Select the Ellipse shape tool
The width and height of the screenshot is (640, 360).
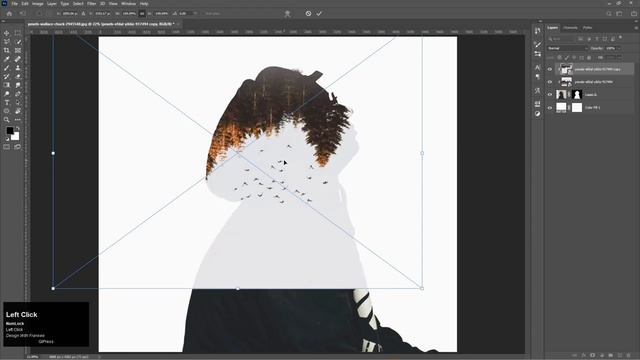(x=7, y=111)
